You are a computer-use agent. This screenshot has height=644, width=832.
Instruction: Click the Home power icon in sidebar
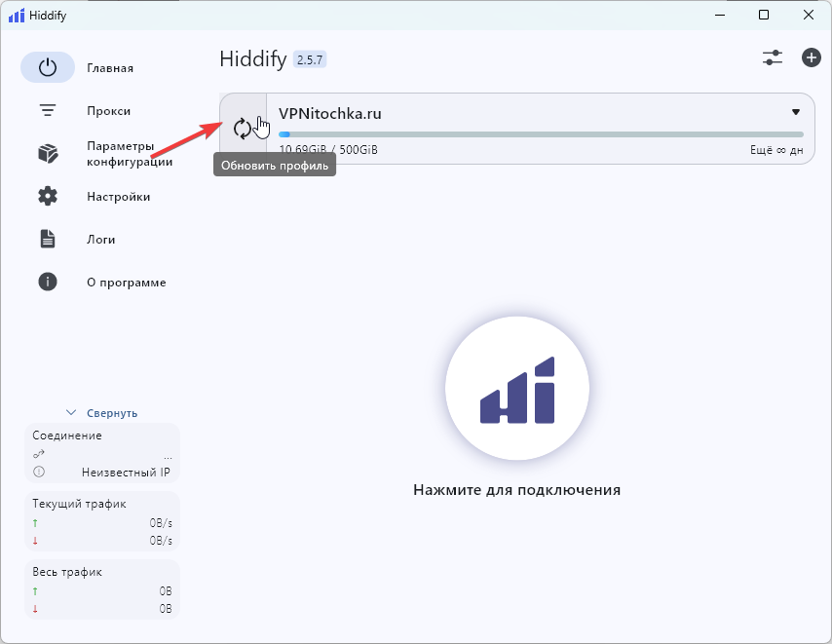48,68
